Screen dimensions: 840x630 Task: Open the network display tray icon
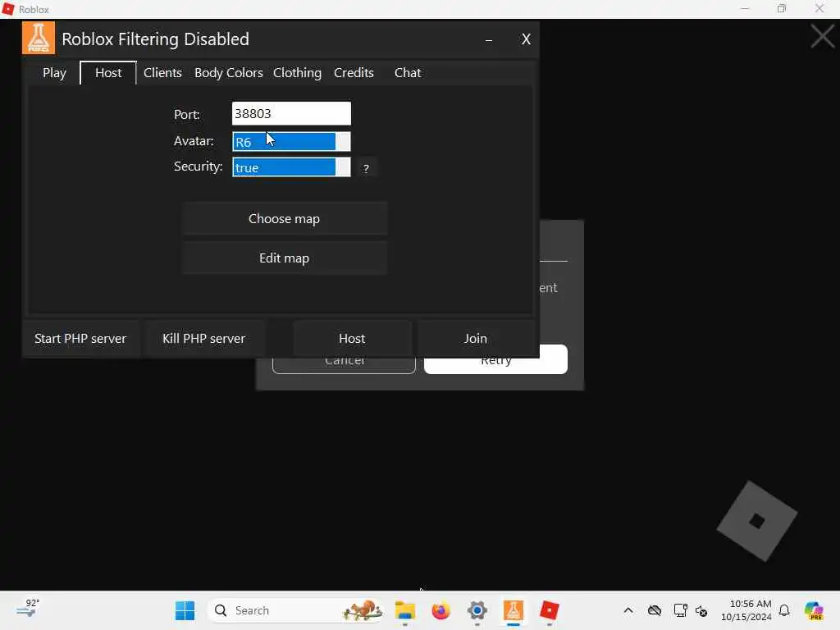[x=680, y=610]
